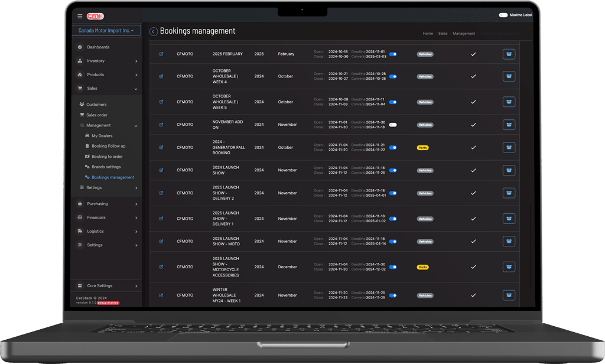Screen dimensions: 605x364
Task: Disable the LAUNCH SHOW DELIVERY 2 toggle
Action: click(x=393, y=193)
